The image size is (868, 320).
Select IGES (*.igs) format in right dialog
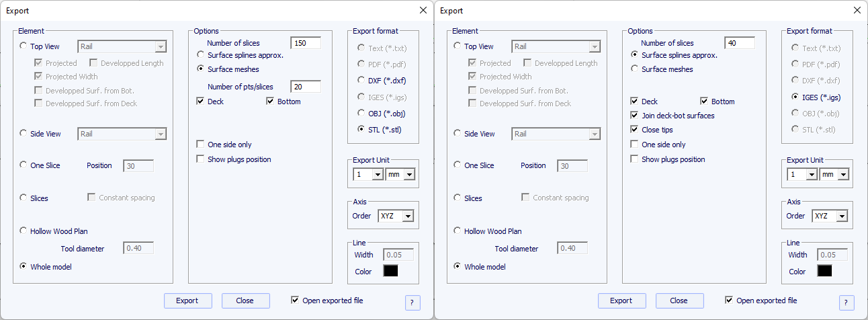click(x=797, y=97)
